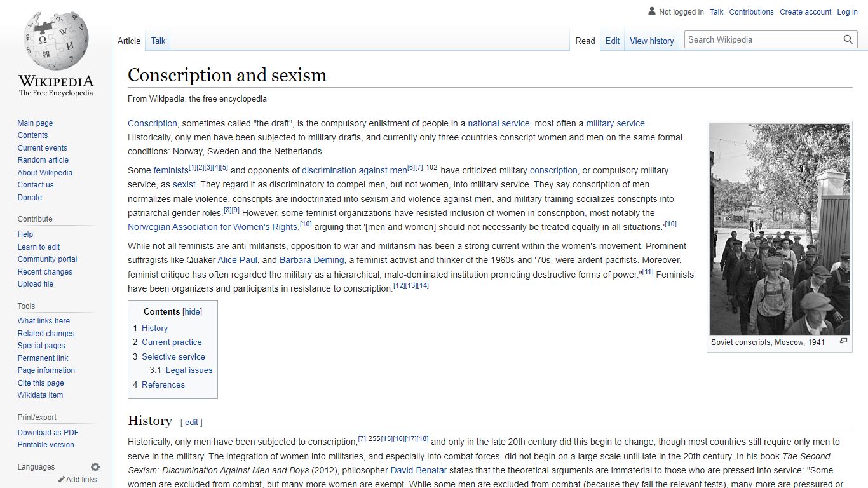Open the Soviet conscripts photo thumbnail

(780, 229)
